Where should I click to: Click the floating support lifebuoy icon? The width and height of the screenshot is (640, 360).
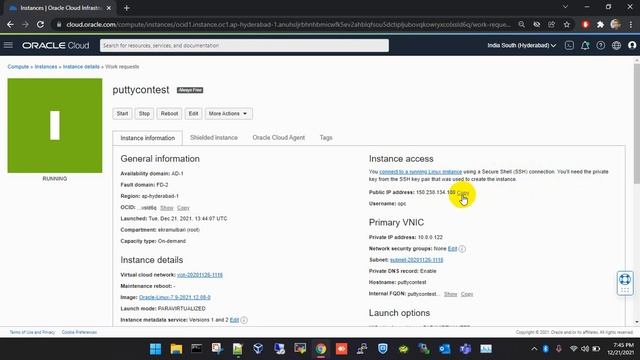tap(624, 280)
